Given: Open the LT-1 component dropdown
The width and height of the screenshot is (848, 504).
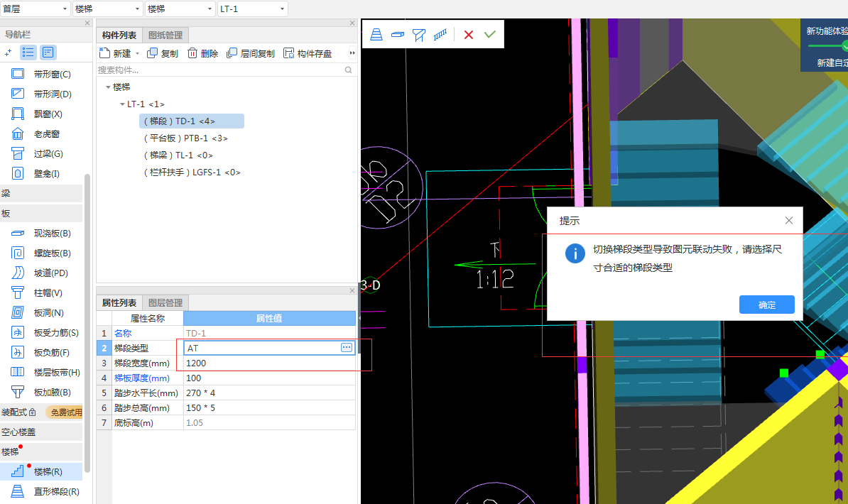Looking at the screenshot, I should click(253, 9).
